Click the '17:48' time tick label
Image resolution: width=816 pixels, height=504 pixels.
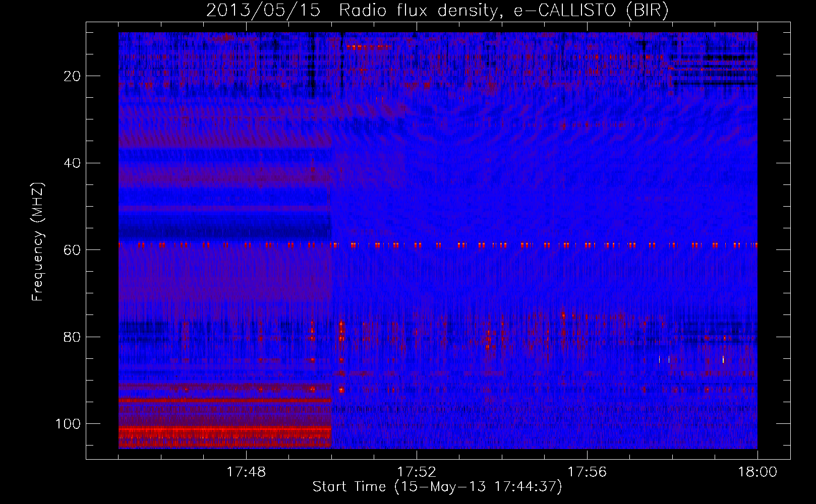point(246,472)
